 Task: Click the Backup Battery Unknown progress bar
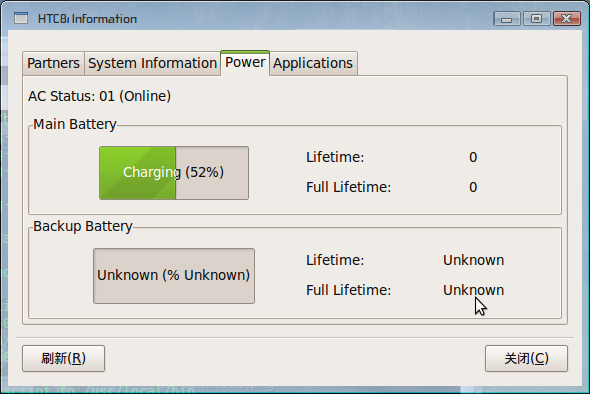(x=174, y=275)
